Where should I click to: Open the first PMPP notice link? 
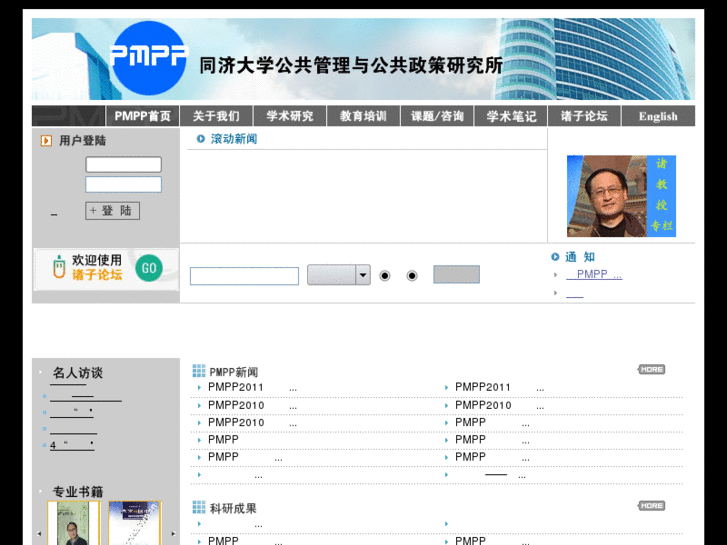[x=594, y=275]
